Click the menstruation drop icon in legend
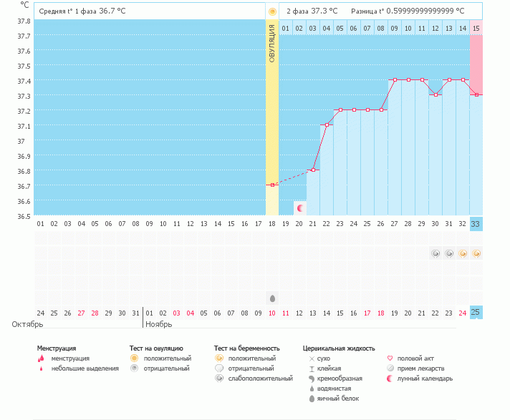Screen dimensions: 510x420 click(x=41, y=358)
